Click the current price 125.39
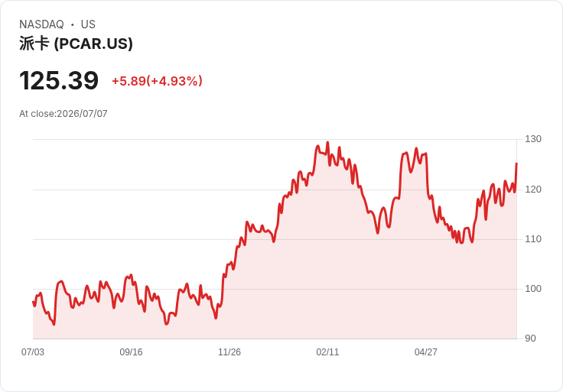563x392 pixels. pos(59,80)
